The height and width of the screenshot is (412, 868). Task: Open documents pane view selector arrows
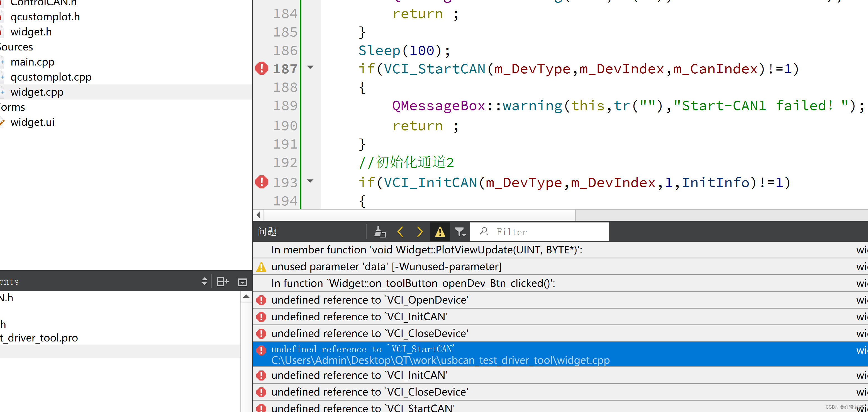pyautogui.click(x=204, y=282)
